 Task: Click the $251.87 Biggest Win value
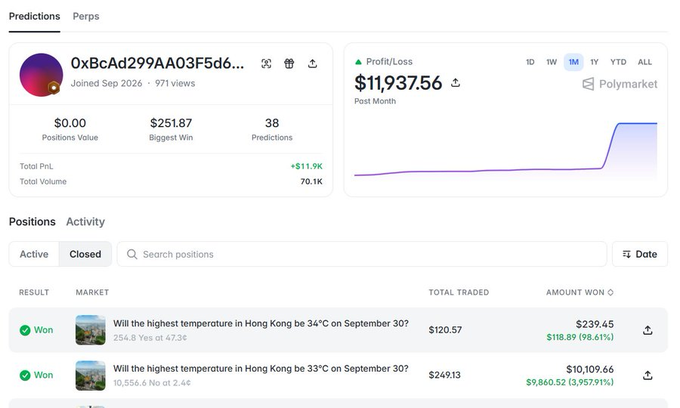click(x=171, y=123)
